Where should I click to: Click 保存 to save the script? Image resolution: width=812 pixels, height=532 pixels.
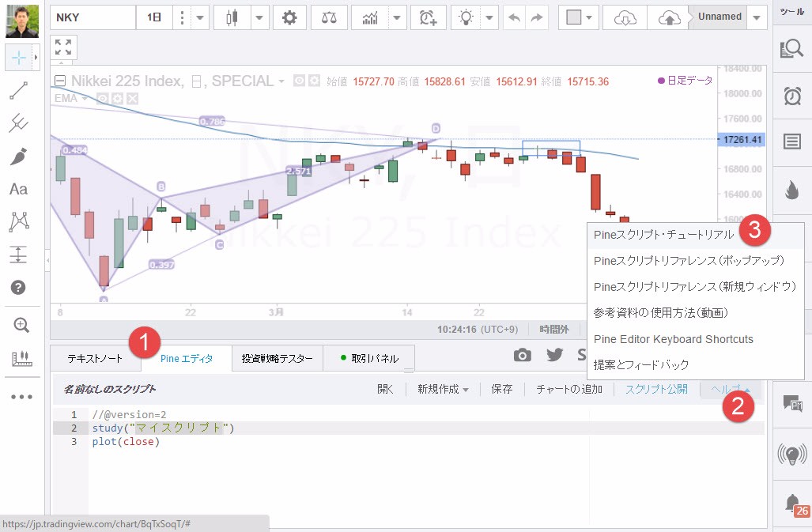pyautogui.click(x=502, y=389)
